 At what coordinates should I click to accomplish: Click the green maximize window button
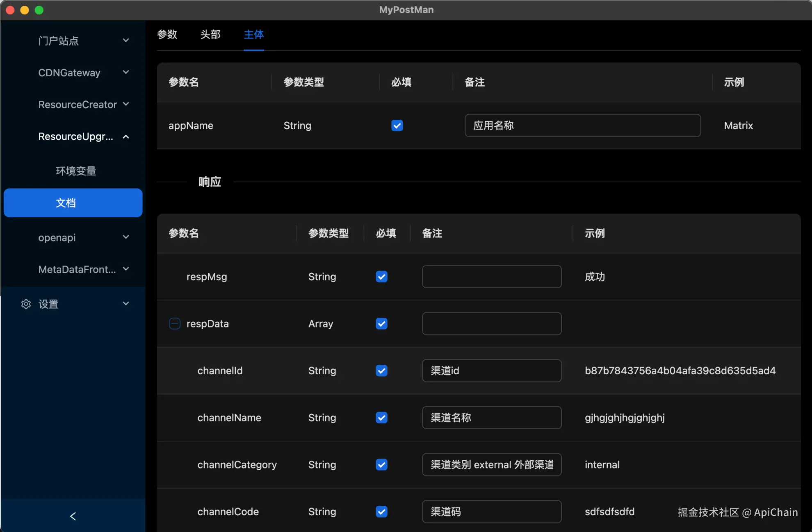(x=39, y=10)
